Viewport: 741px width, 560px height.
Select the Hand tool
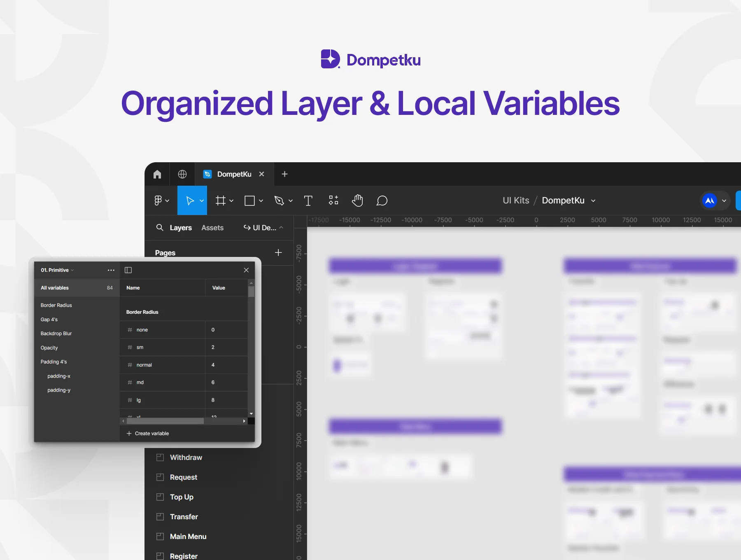(357, 201)
